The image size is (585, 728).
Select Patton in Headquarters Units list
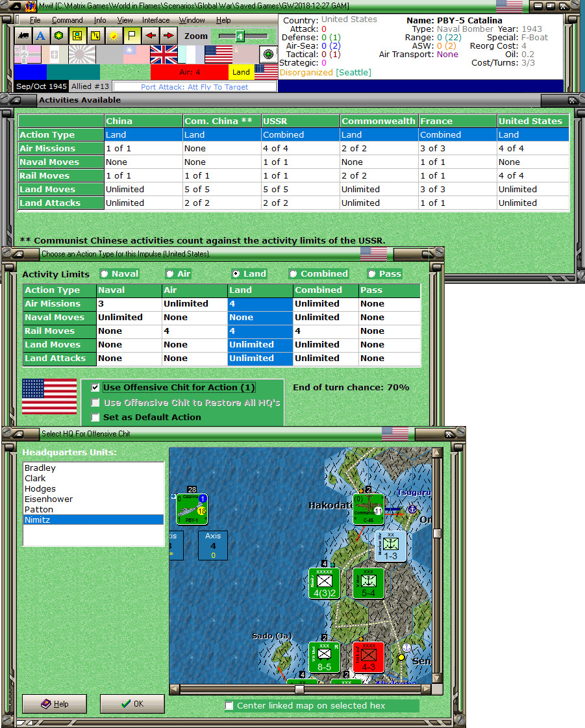tap(93, 509)
